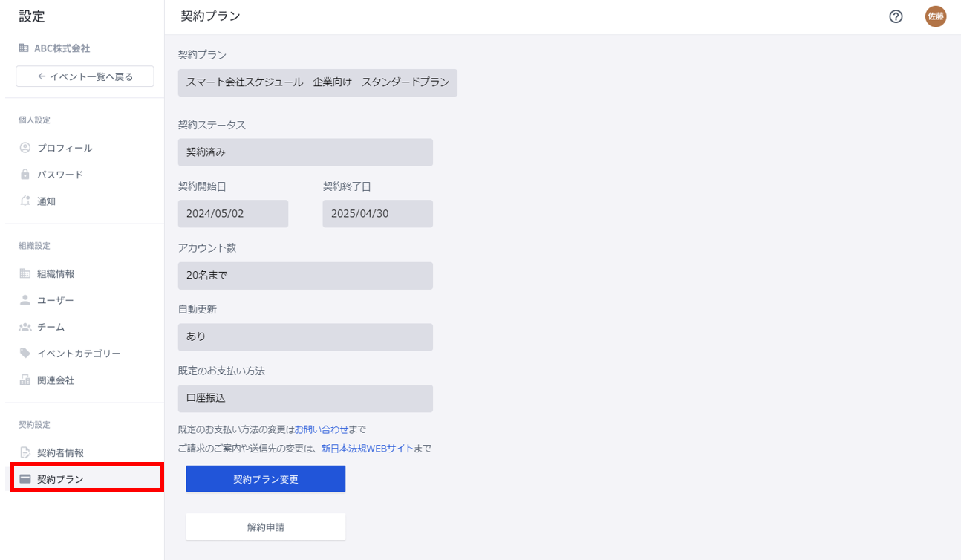
Task: Click the ABC株式会社 organization name
Action: point(62,48)
